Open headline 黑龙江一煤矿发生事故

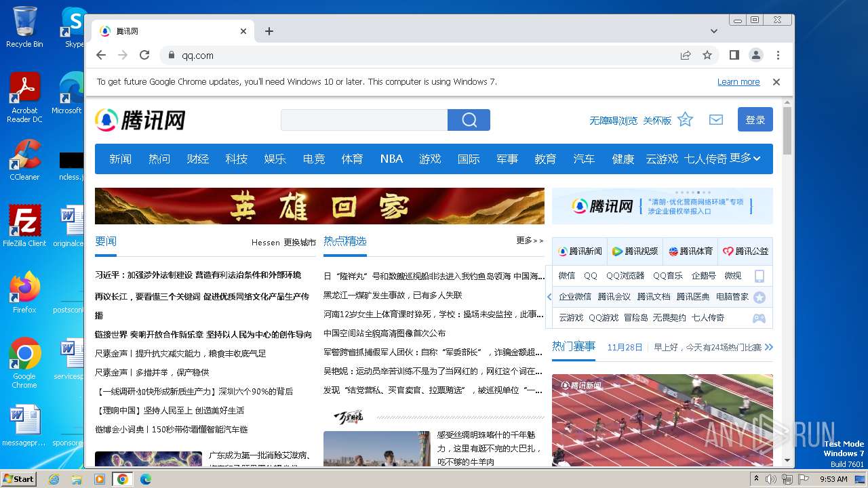pos(393,296)
